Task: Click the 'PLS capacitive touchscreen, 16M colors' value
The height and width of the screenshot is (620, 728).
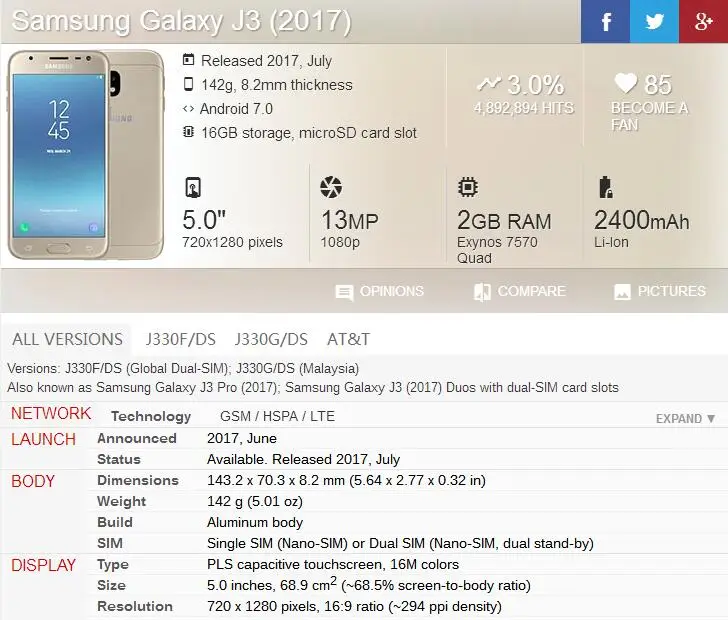Action: tap(333, 565)
